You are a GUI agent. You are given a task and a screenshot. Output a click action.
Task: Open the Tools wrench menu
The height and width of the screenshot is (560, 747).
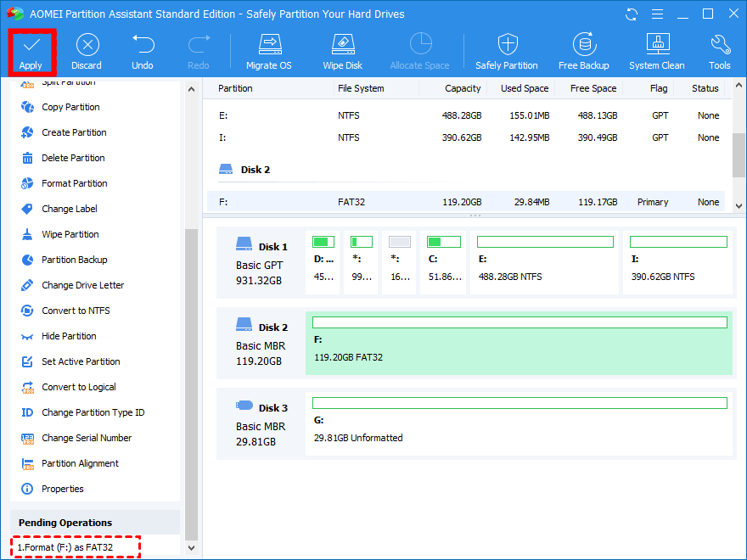click(719, 52)
